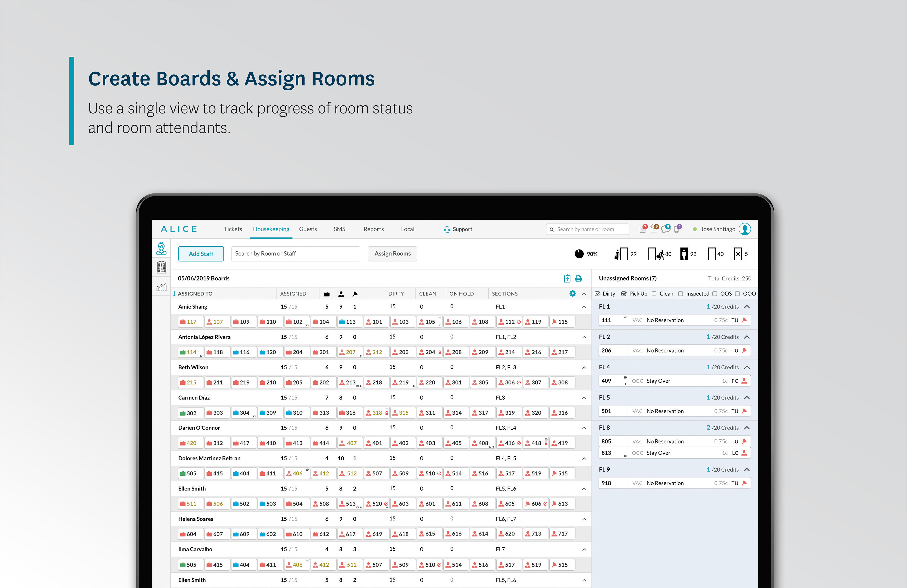Viewport: 907px width, 588px height.
Task: Collapse Carmen Díaz's room list
Action: tap(584, 398)
